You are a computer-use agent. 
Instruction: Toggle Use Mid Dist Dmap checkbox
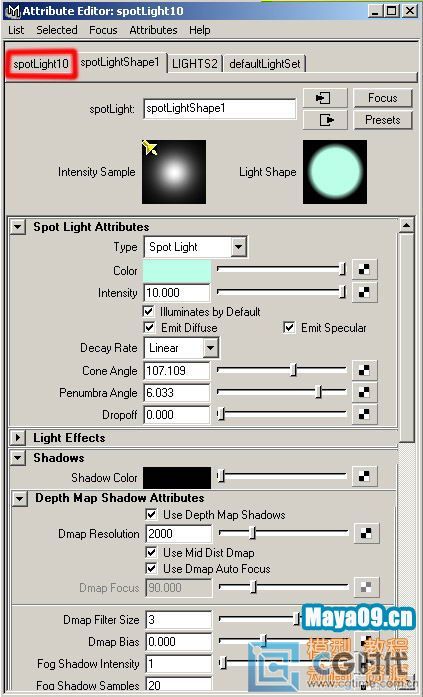coord(151,553)
